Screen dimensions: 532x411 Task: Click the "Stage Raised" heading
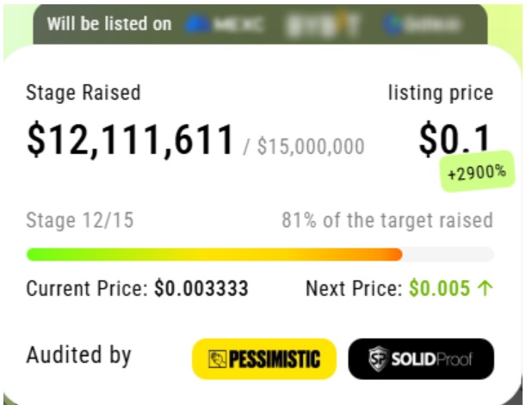(x=84, y=93)
